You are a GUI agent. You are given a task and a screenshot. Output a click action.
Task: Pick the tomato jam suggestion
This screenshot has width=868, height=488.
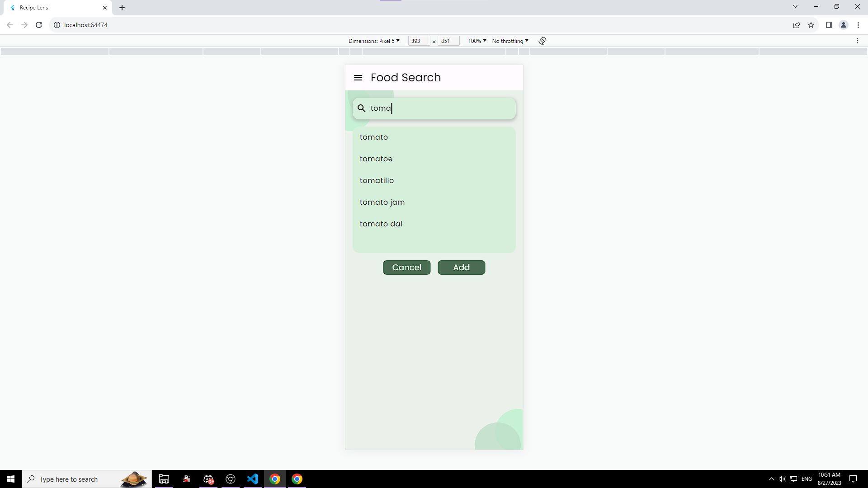(382, 202)
